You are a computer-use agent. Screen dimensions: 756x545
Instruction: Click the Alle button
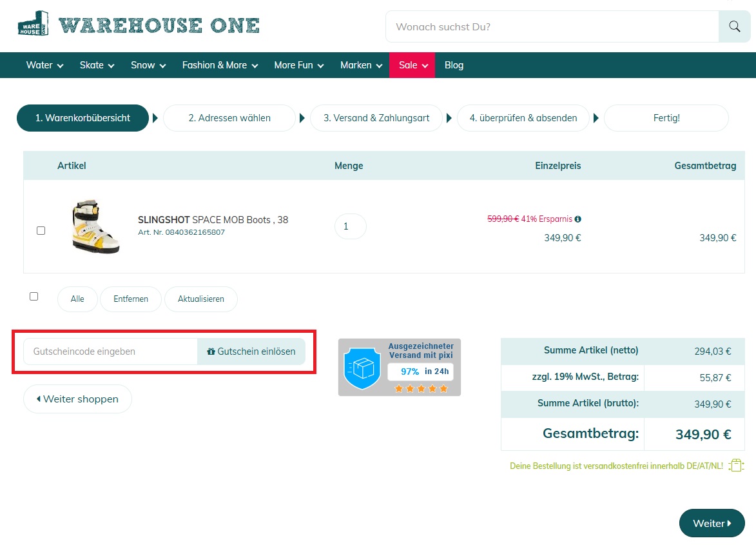tap(77, 299)
